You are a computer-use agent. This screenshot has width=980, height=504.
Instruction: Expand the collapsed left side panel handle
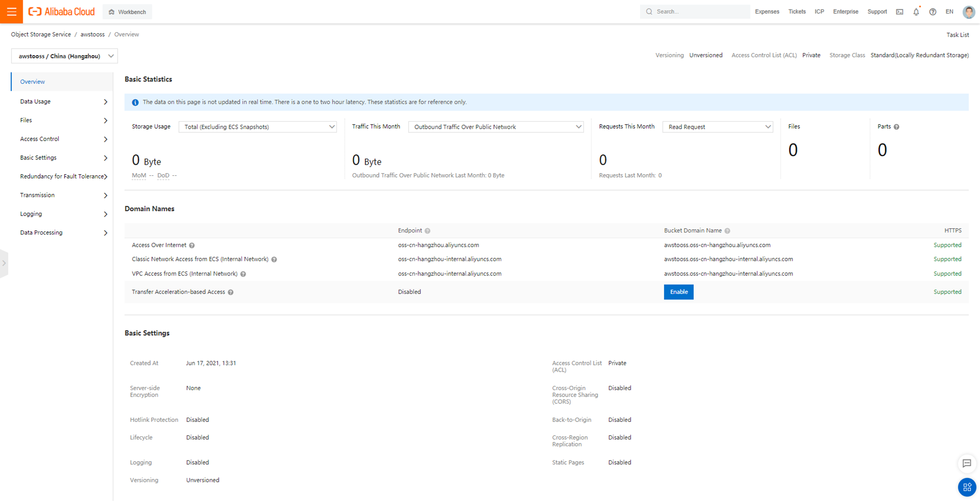click(4, 263)
